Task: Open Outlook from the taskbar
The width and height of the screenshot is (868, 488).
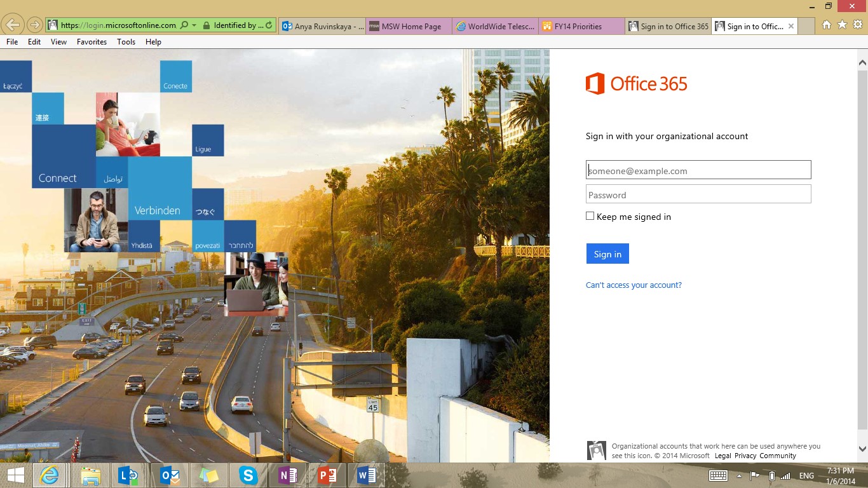Action: (x=169, y=475)
